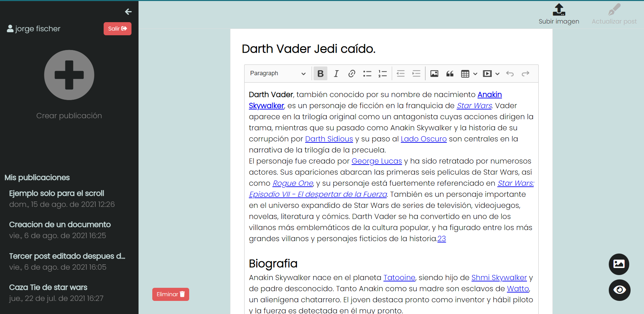
Task: Click 'Episodio VII - El despertar de la Fuerza' link
Action: coord(318,194)
